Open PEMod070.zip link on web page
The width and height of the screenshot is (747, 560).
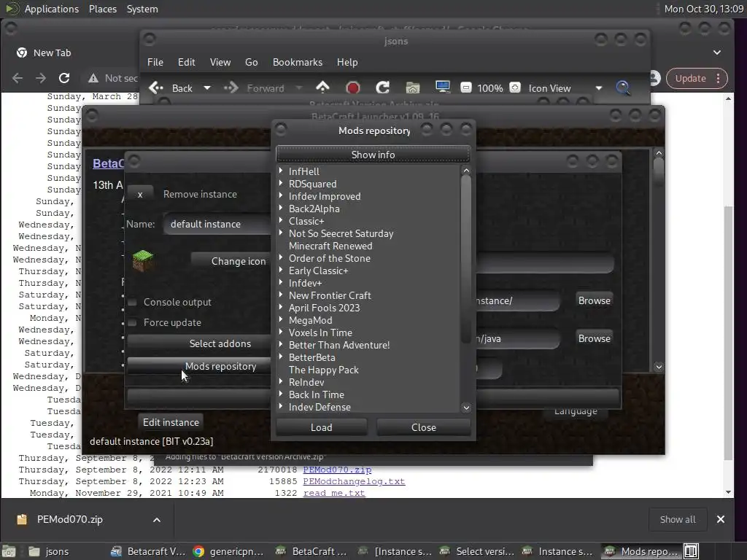tap(337, 470)
